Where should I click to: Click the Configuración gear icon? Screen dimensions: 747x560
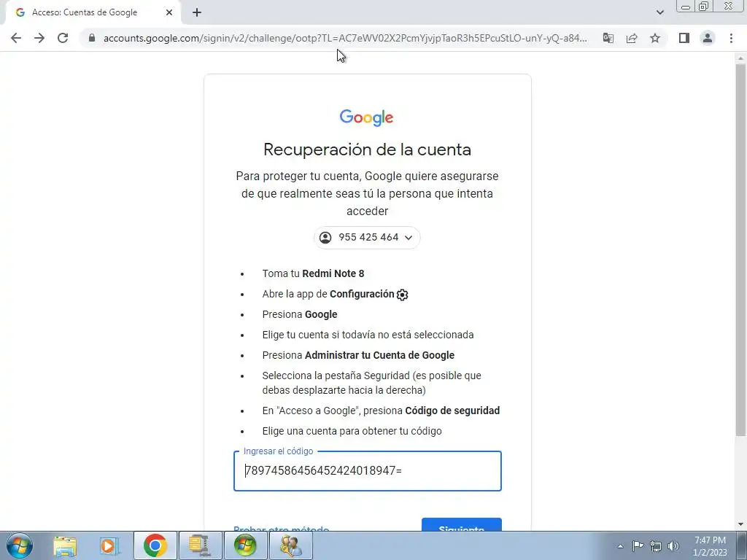[x=403, y=295]
